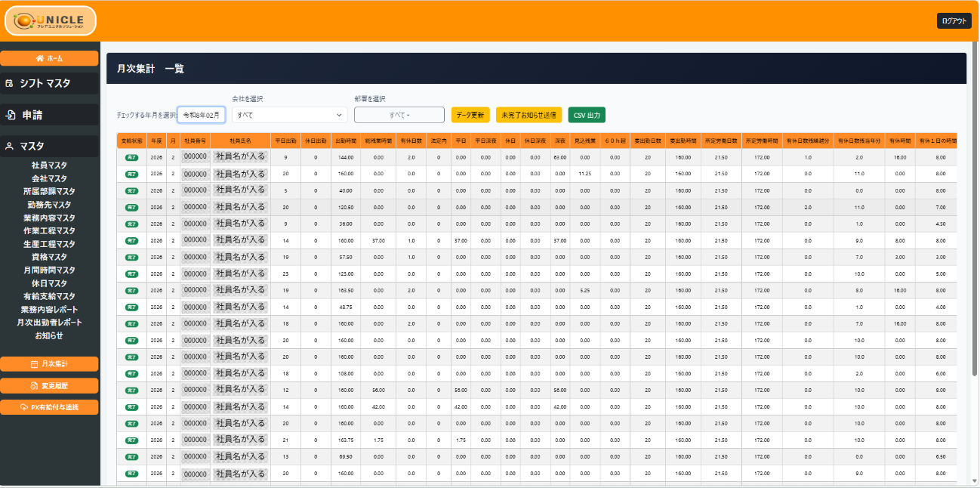The image size is (980, 488).
Task: Open 社員マスタ in the sidebar
Action: pyautogui.click(x=49, y=165)
